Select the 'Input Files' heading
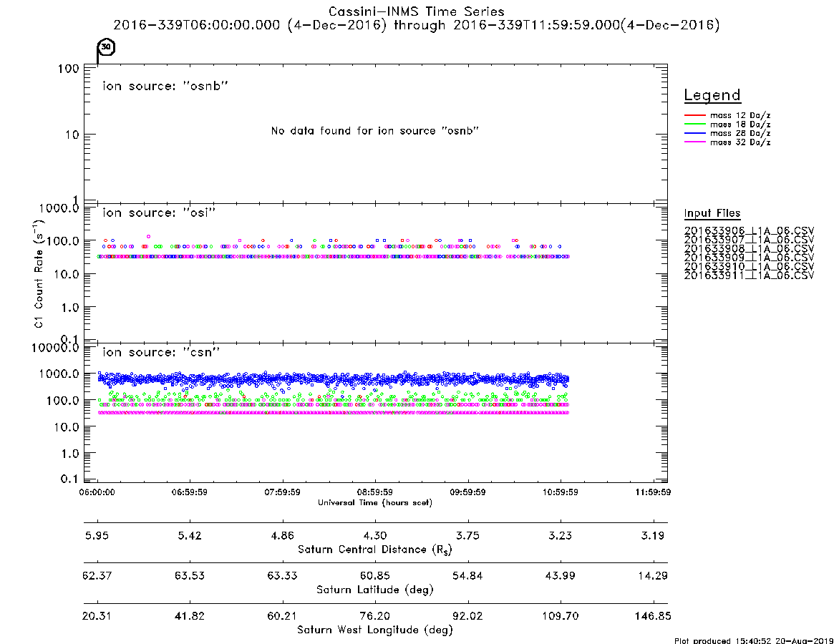The width and height of the screenshot is (834, 644). (x=712, y=213)
